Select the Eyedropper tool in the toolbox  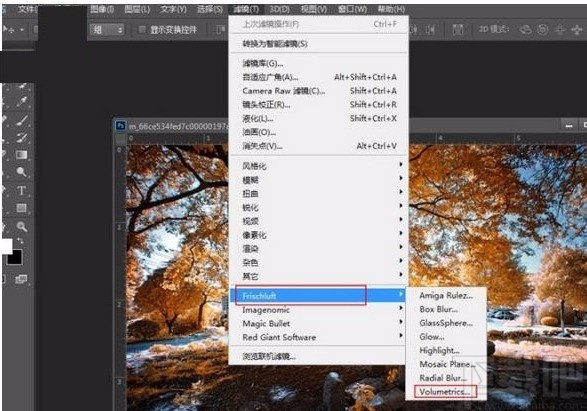(x=21, y=102)
